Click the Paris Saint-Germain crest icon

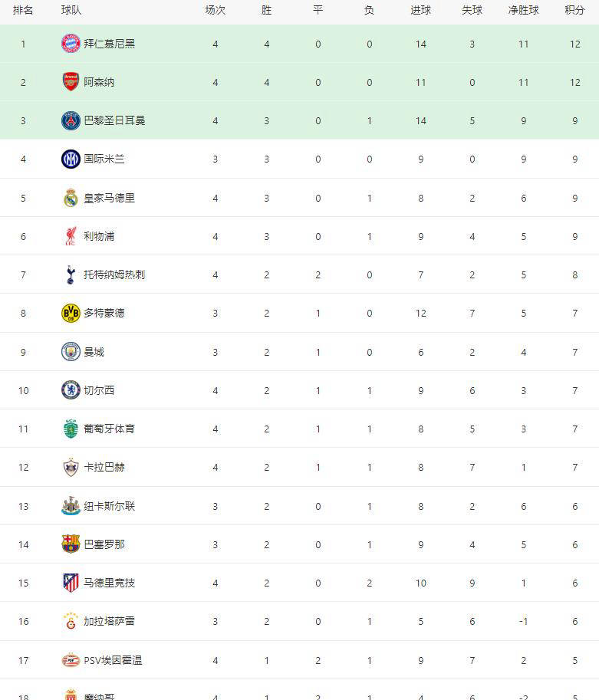[x=71, y=120]
